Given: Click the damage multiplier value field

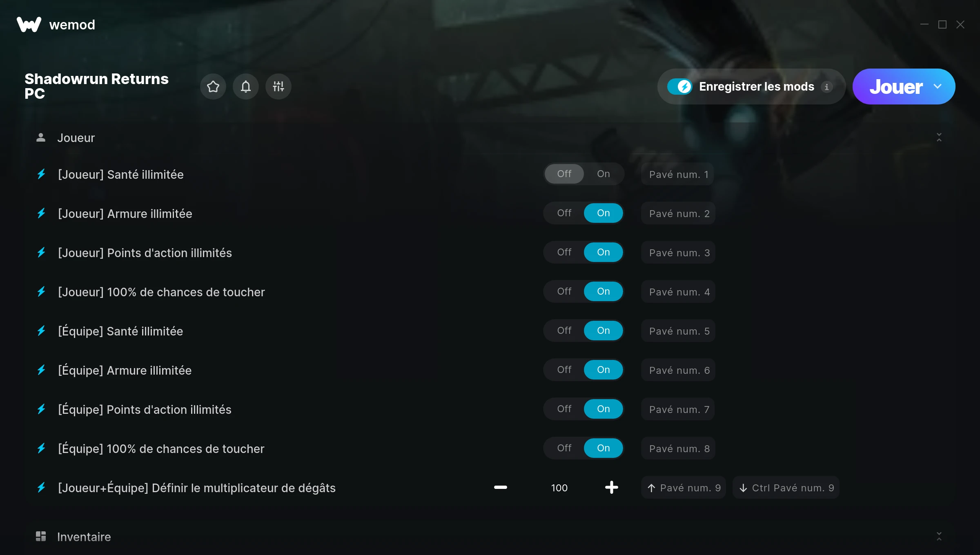Looking at the screenshot, I should (559, 488).
